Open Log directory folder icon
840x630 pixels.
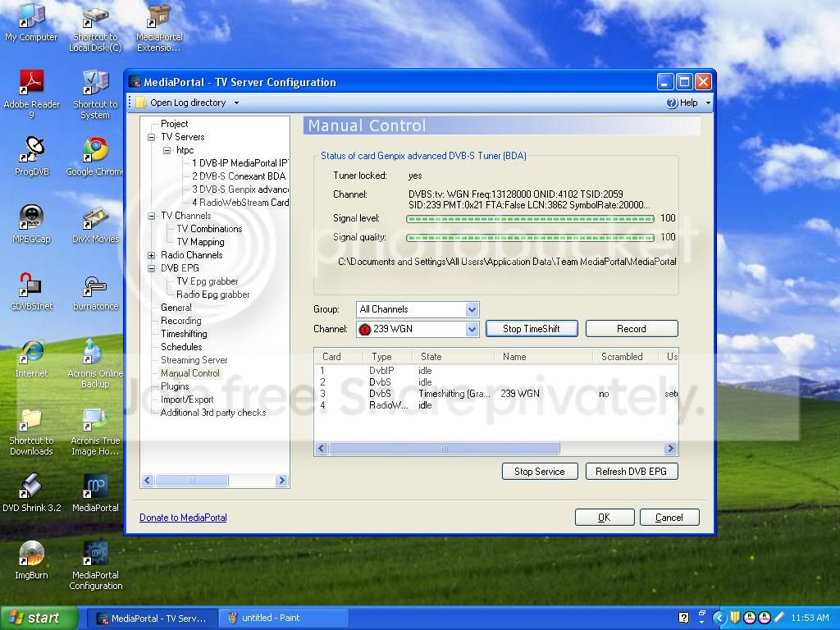coord(140,103)
